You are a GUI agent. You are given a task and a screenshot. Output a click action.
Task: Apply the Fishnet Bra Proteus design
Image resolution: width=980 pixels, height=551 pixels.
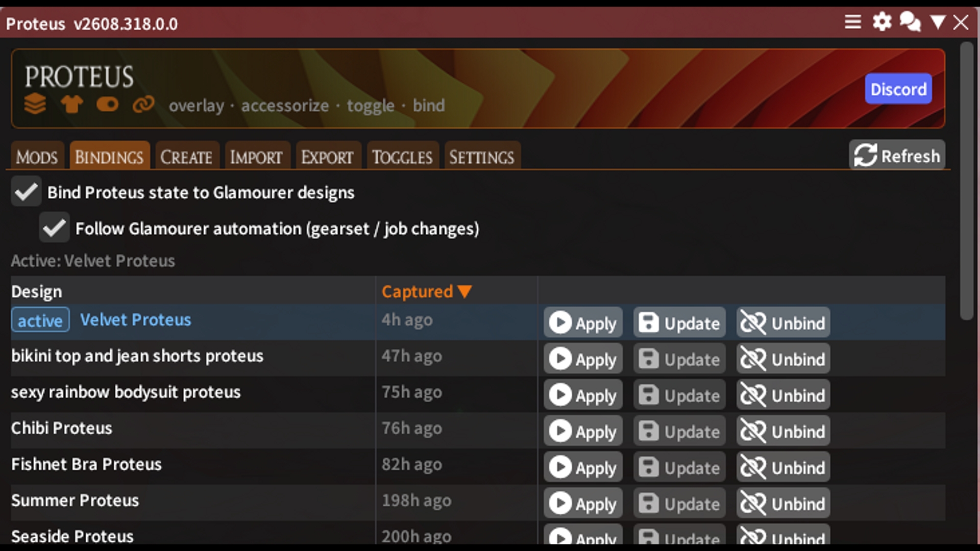[x=582, y=467]
